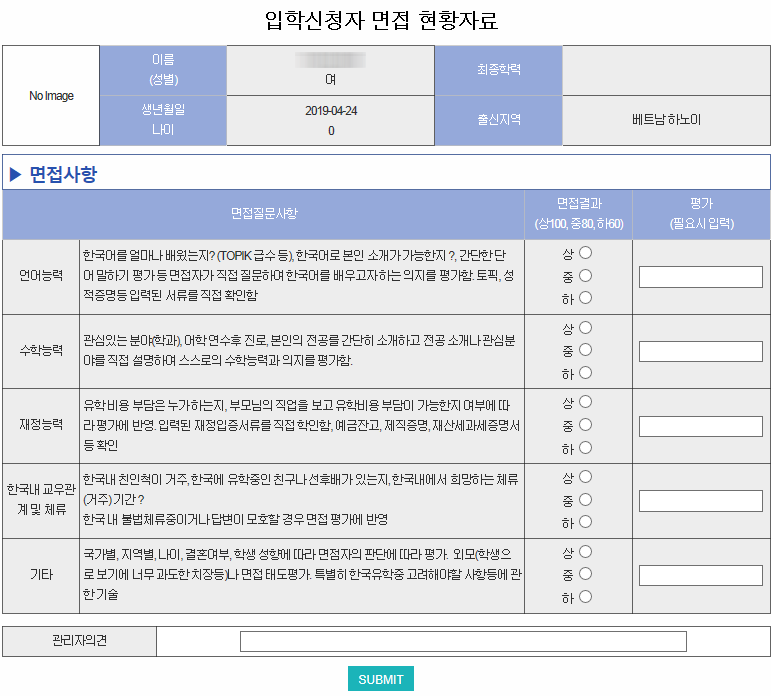
Task: Focus the 수학능력 평가 input box
Action: point(700,351)
